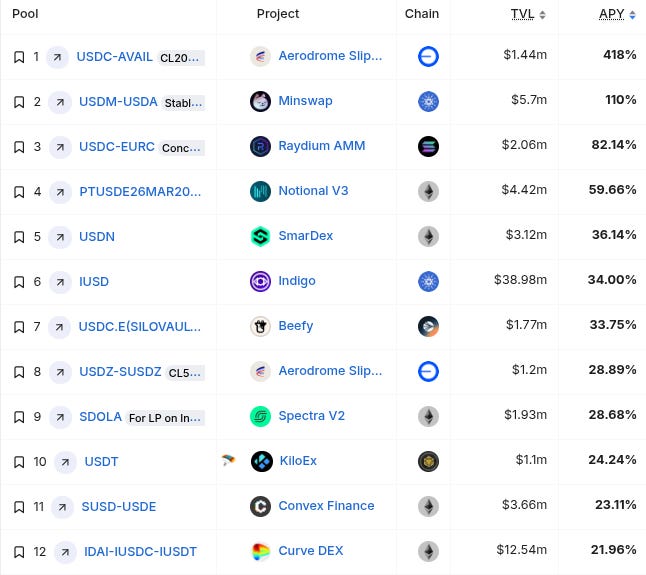Click the KiloEx logo
Viewport: 646px width, 575px height.
(x=262, y=461)
